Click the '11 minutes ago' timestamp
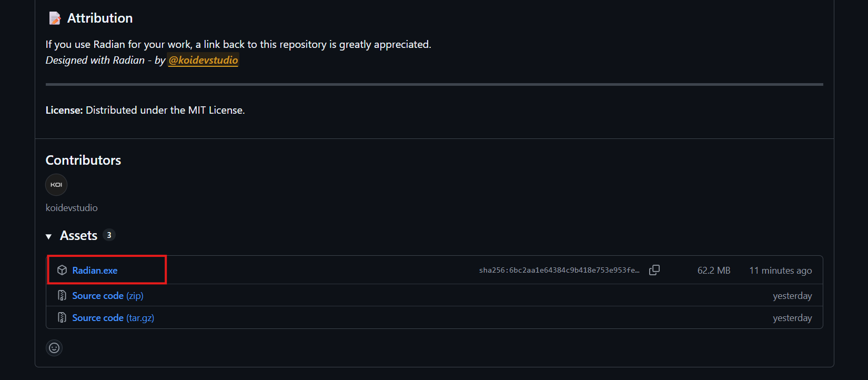 [x=780, y=271]
